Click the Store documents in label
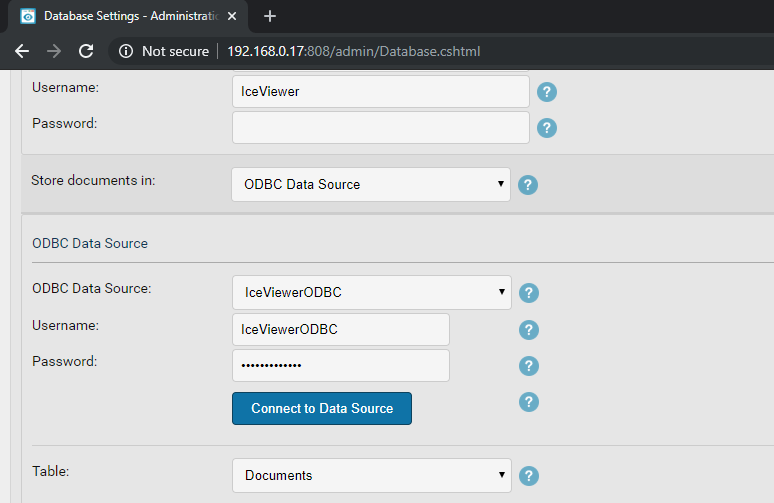774x503 pixels. coord(93,180)
